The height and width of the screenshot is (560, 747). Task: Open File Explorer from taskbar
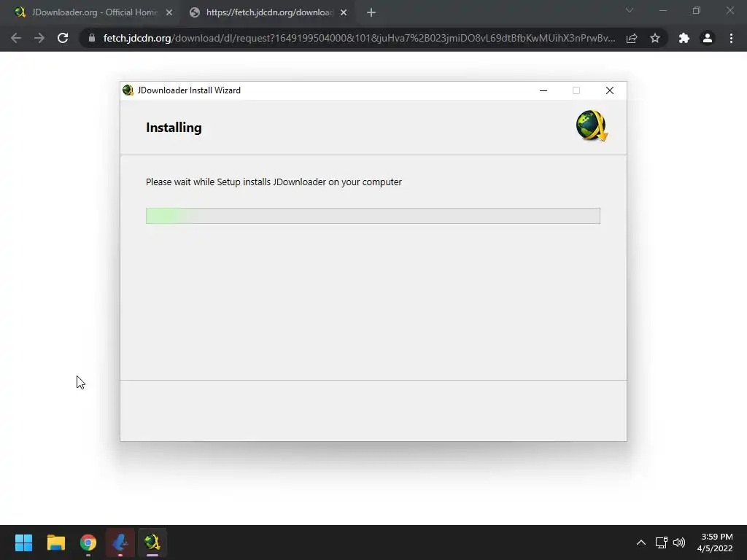point(55,542)
